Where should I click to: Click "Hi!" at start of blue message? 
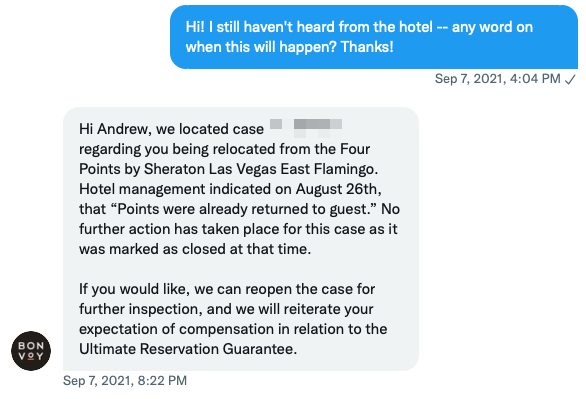pyautogui.click(x=195, y=27)
